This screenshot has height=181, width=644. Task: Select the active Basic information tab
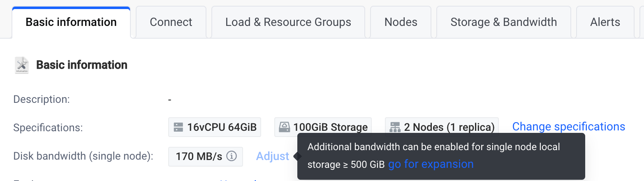[x=71, y=22]
